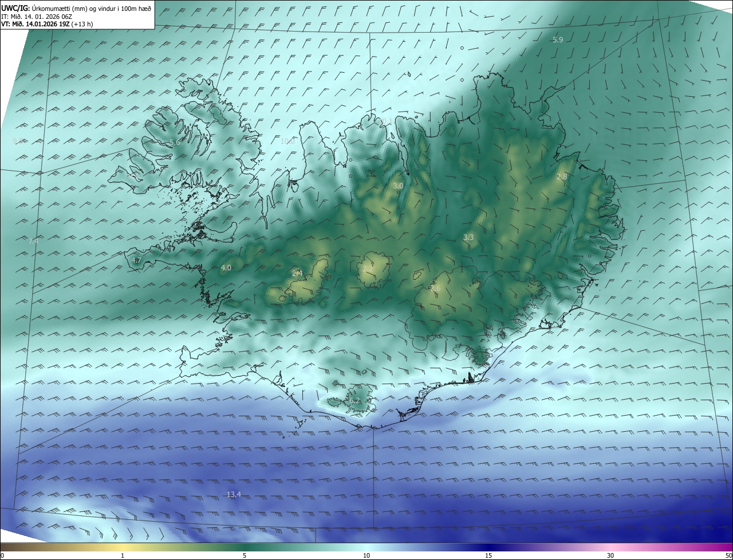Image resolution: width=733 pixels, height=560 pixels.
Task: Click the 2.2 value label on the glacier
Action: 368,268
